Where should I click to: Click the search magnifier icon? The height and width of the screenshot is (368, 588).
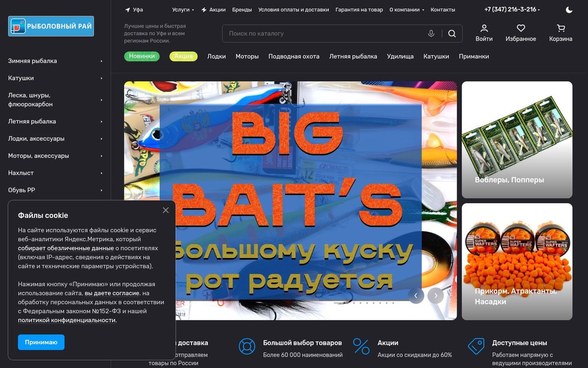[x=452, y=33]
